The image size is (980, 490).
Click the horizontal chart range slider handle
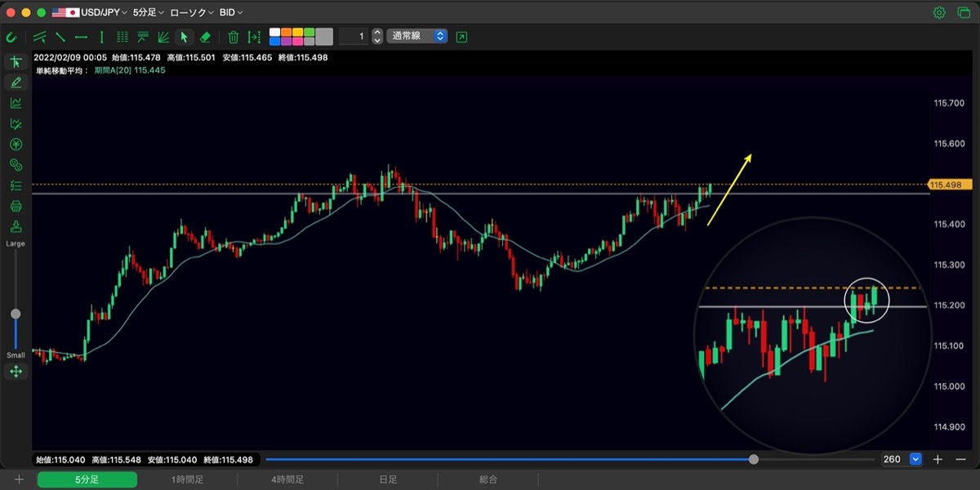[x=753, y=459]
